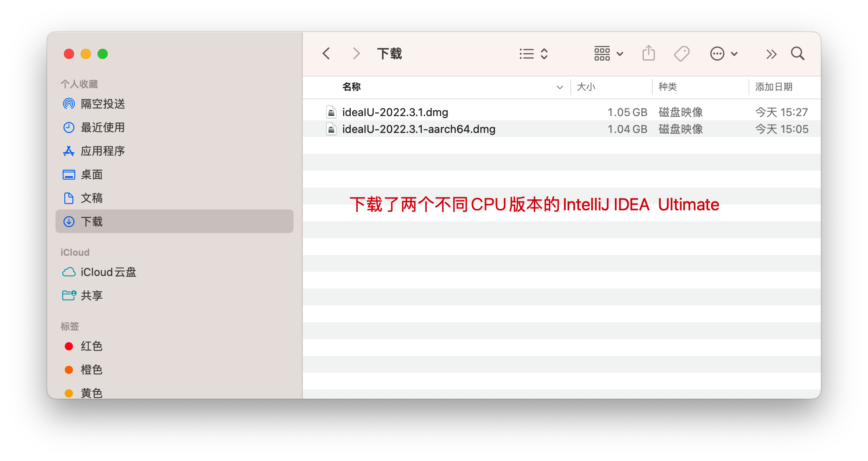Click the 1.05 GB size cell
The height and width of the screenshot is (461, 868).
coord(627,112)
